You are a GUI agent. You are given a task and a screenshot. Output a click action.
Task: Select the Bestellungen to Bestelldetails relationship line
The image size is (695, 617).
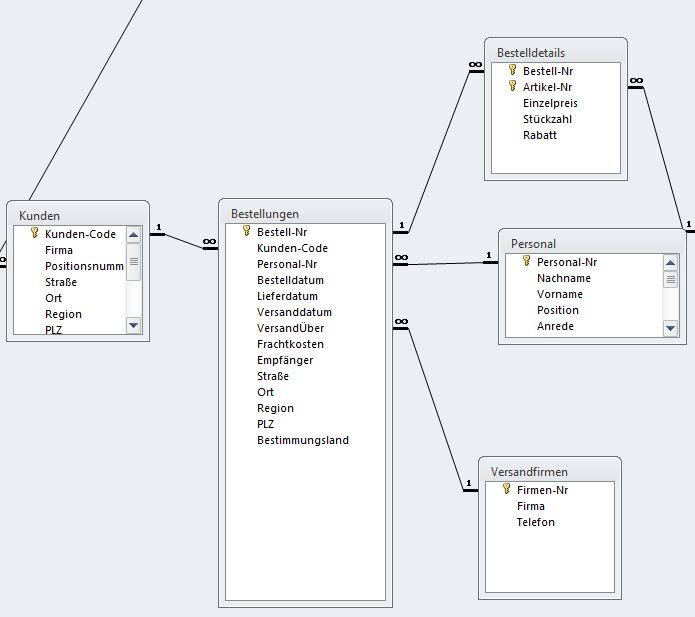(439, 151)
